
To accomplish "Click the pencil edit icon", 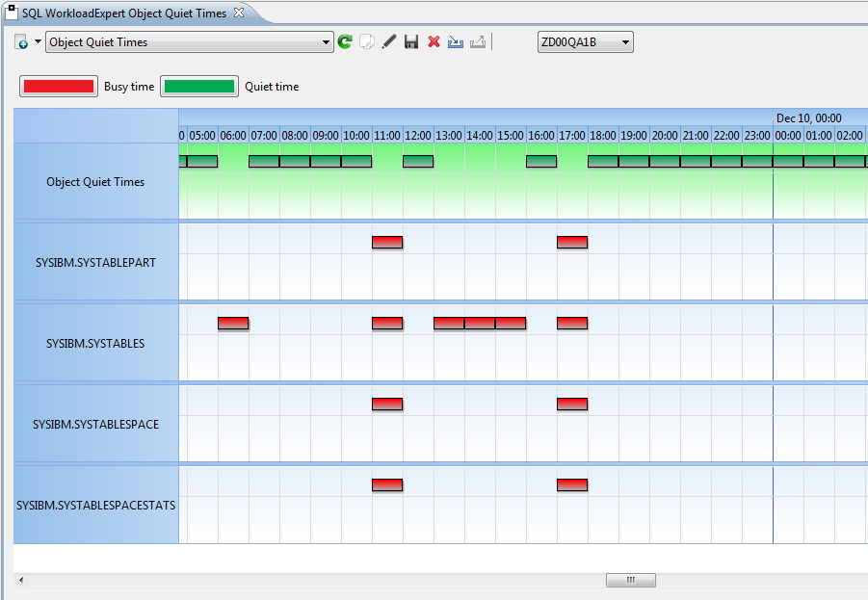I will pos(389,42).
